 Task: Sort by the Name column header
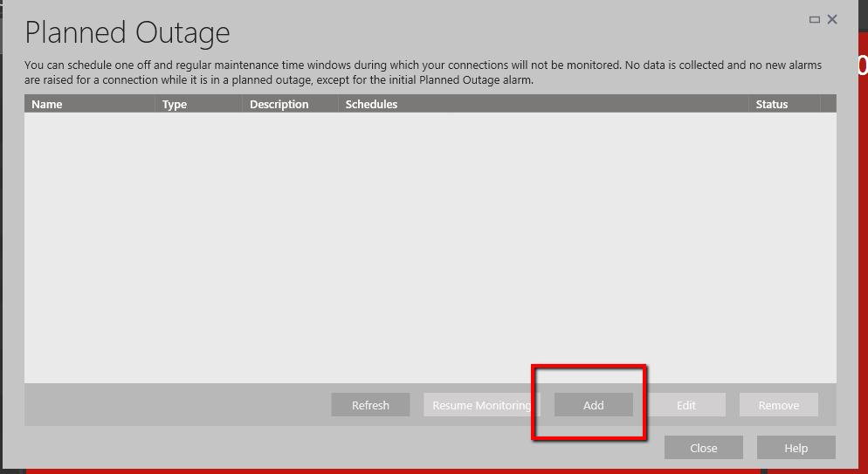(47, 104)
